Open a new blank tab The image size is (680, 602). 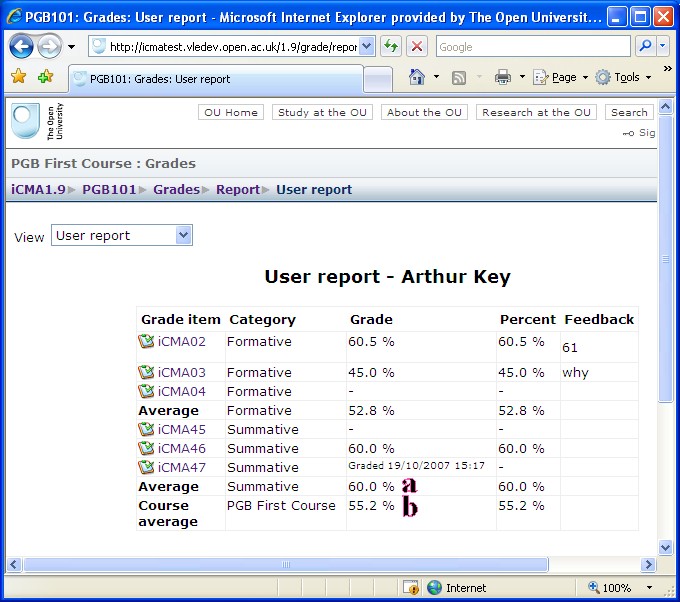point(378,79)
